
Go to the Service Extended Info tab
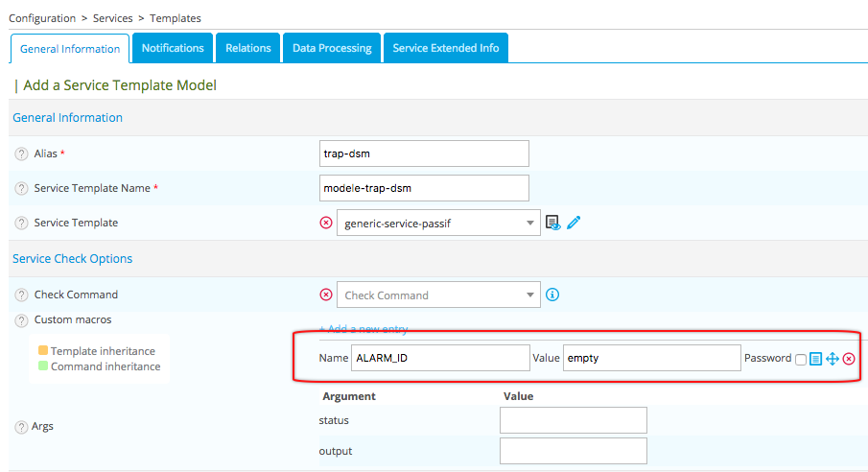[x=445, y=48]
